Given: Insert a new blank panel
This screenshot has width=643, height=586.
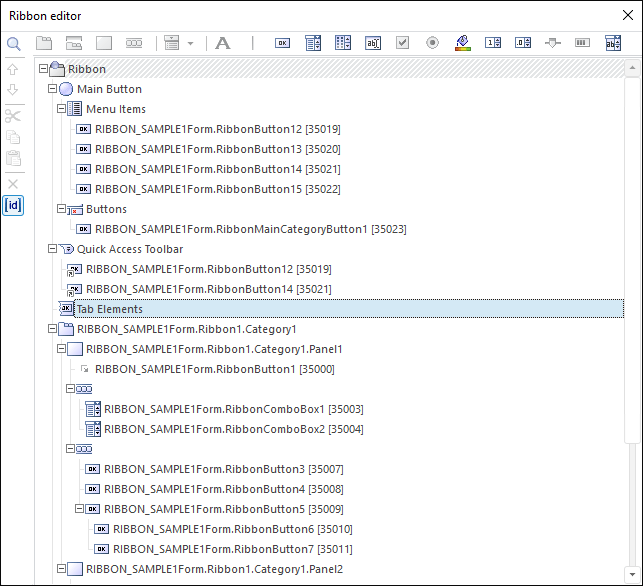Looking at the screenshot, I should pos(104,43).
